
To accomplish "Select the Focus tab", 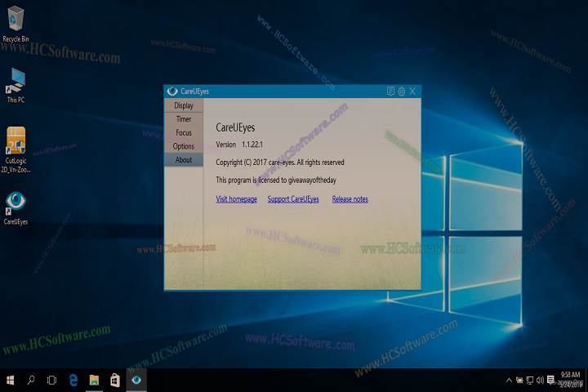I will [184, 132].
